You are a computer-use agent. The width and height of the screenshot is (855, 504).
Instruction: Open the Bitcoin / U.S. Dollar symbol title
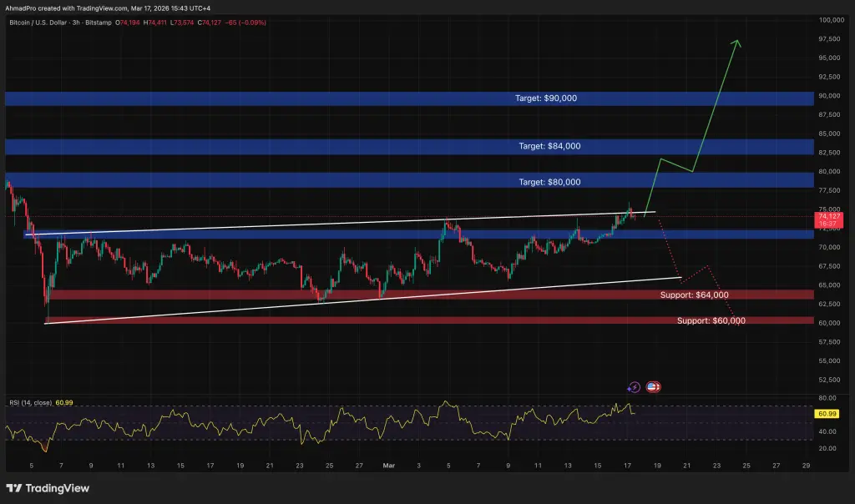[38, 23]
